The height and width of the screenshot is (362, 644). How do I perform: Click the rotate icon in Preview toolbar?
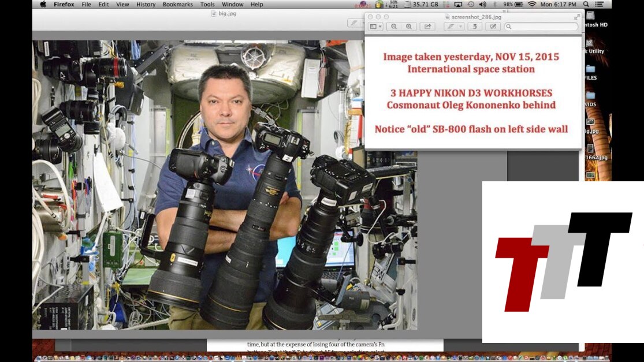[x=475, y=27]
